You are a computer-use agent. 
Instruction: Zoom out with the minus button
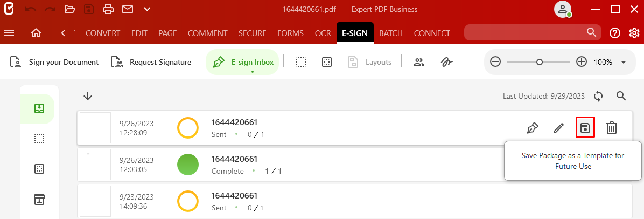(x=495, y=62)
